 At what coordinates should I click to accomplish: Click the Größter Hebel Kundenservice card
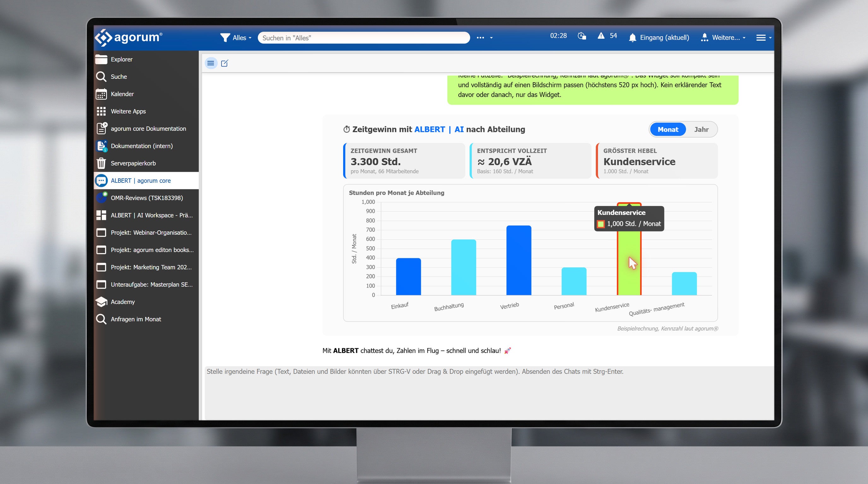click(x=657, y=161)
